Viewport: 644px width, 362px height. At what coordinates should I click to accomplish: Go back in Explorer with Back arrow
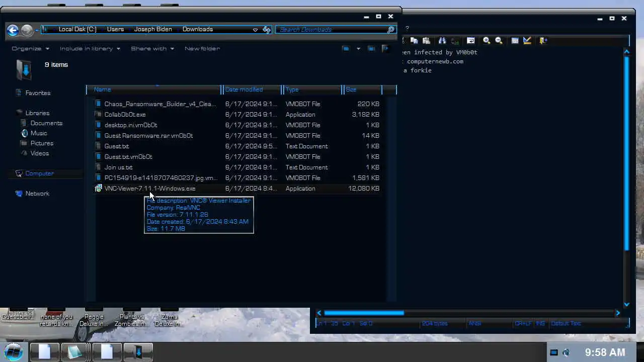13,30
